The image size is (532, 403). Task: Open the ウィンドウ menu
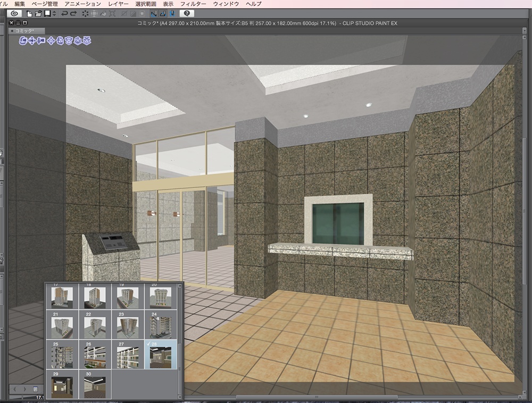tap(226, 4)
